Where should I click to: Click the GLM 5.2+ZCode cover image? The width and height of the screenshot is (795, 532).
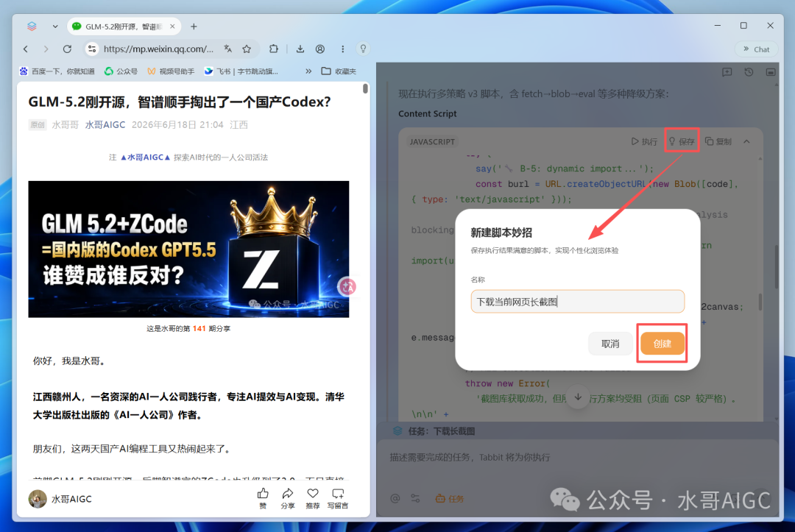tap(188, 249)
